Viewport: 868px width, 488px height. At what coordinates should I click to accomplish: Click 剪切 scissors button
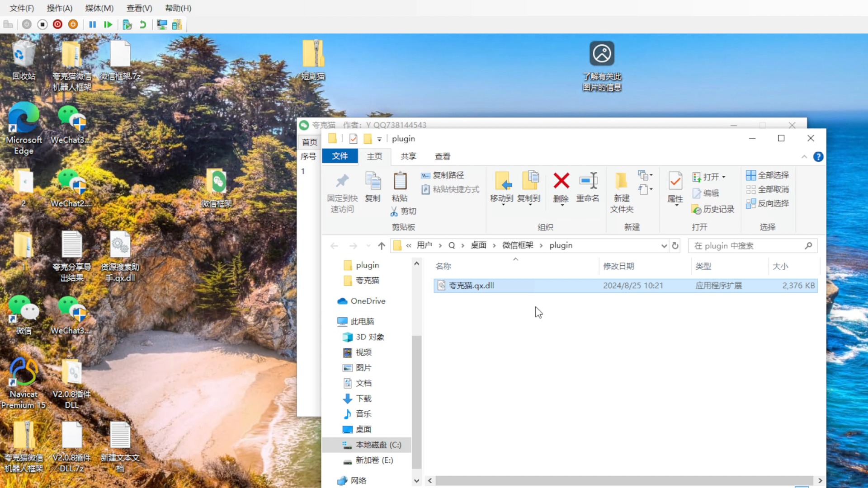tap(403, 211)
